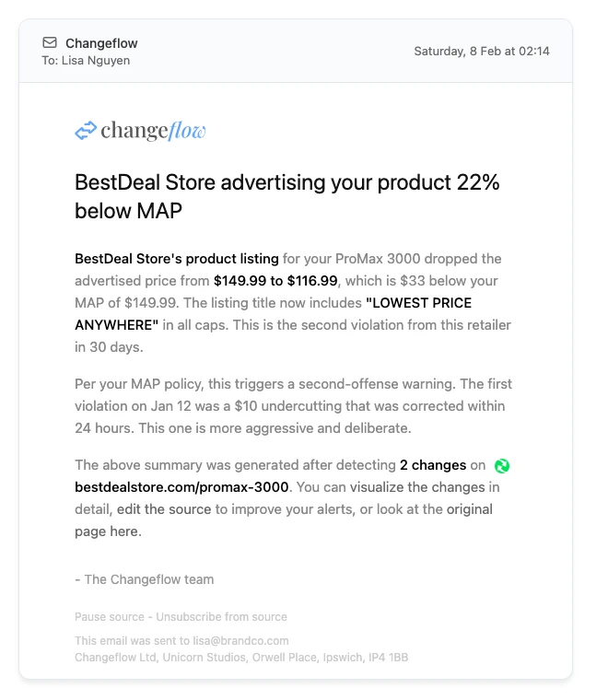The height and width of the screenshot is (700, 608).
Task: Open the original page here link
Action: point(285,520)
